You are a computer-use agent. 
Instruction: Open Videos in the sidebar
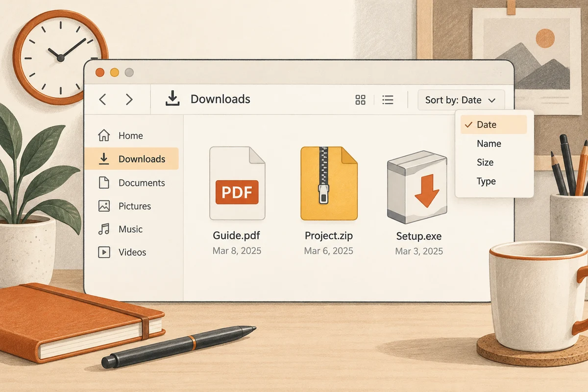click(x=131, y=252)
